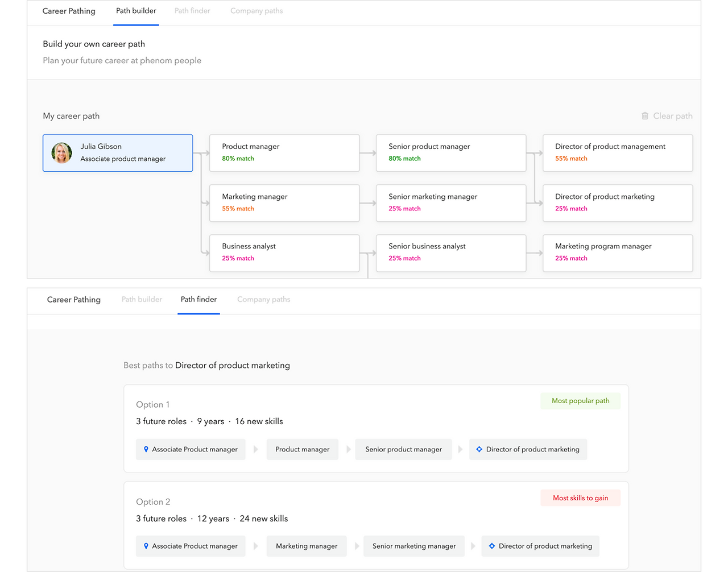Image resolution: width=728 pixels, height=572 pixels.
Task: Open the Path builder tab in top panel
Action: pos(136,11)
